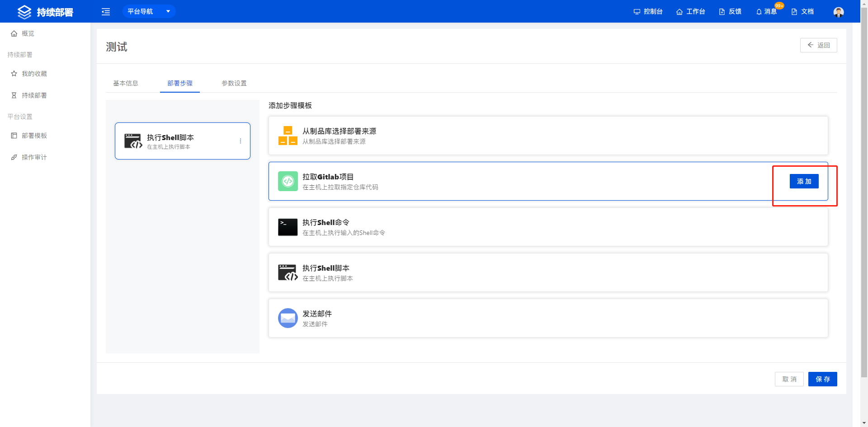Open 操作审计 in the sidebar
This screenshot has width=868, height=427.
[45, 157]
